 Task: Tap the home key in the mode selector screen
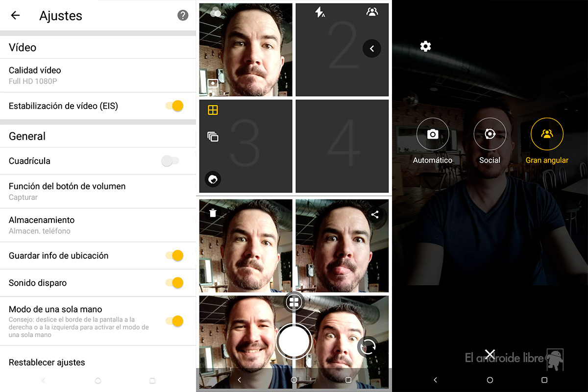[490, 380]
